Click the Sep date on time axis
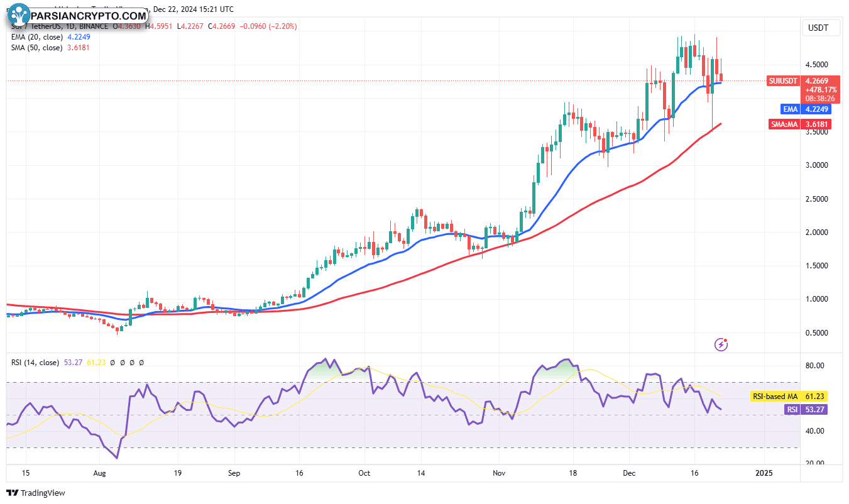The image size is (849, 504). [x=234, y=472]
